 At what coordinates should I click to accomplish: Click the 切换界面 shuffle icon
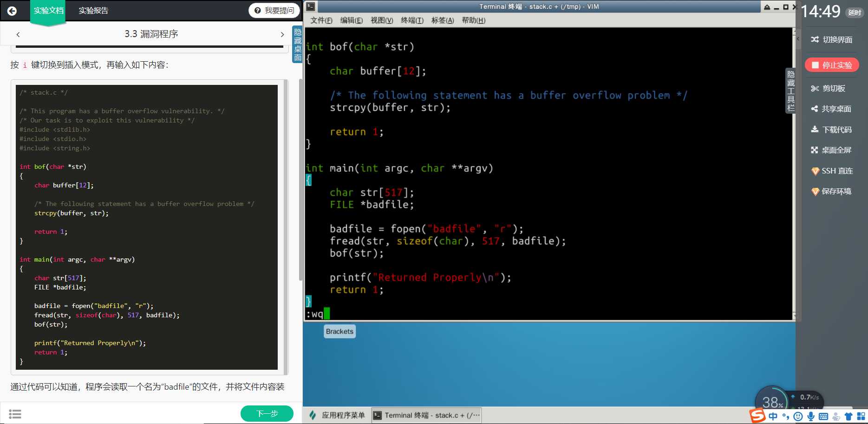pos(815,39)
